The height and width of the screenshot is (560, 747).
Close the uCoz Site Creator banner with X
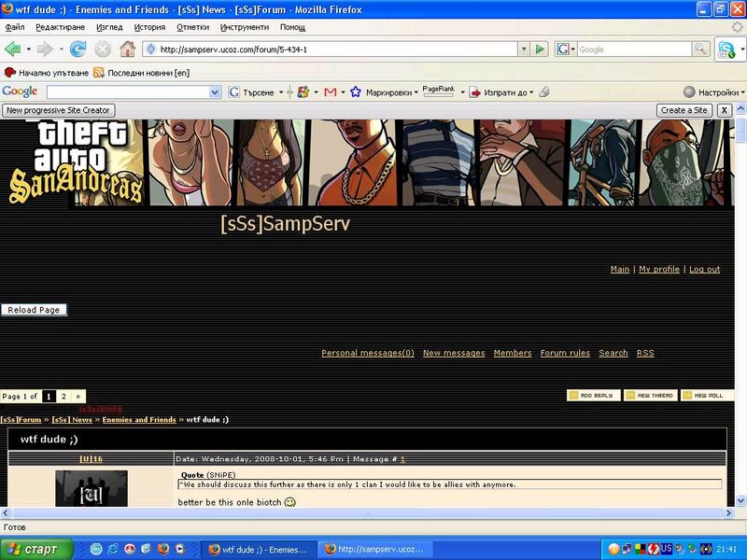(725, 110)
